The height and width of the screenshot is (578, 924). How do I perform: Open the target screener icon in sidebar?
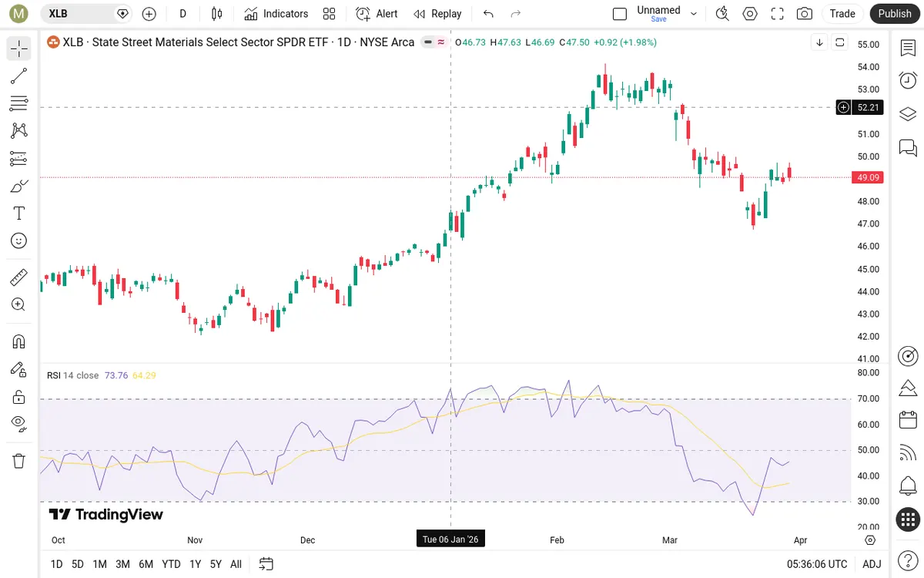tap(908, 355)
